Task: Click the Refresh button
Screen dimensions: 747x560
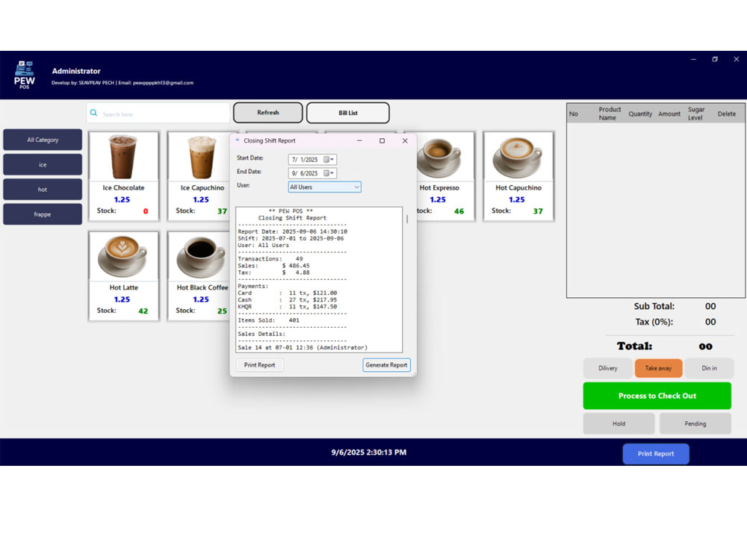Action: point(267,113)
